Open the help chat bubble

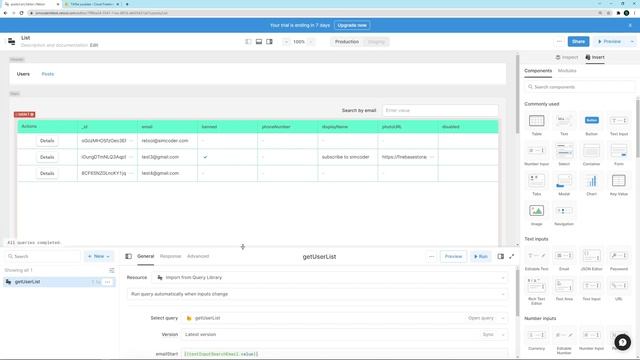coord(622,342)
